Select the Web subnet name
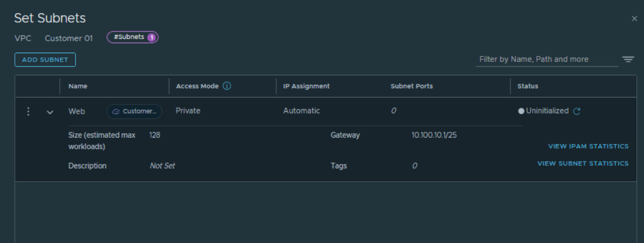The height and width of the screenshot is (243, 644). 77,111
